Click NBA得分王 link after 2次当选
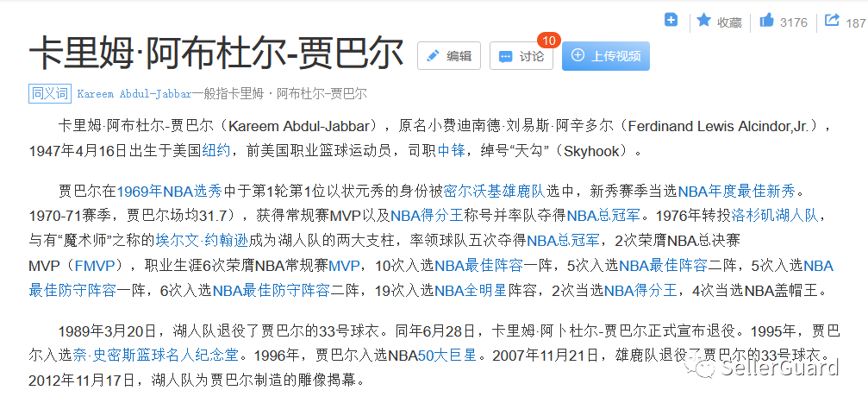The image size is (868, 403). (640, 289)
